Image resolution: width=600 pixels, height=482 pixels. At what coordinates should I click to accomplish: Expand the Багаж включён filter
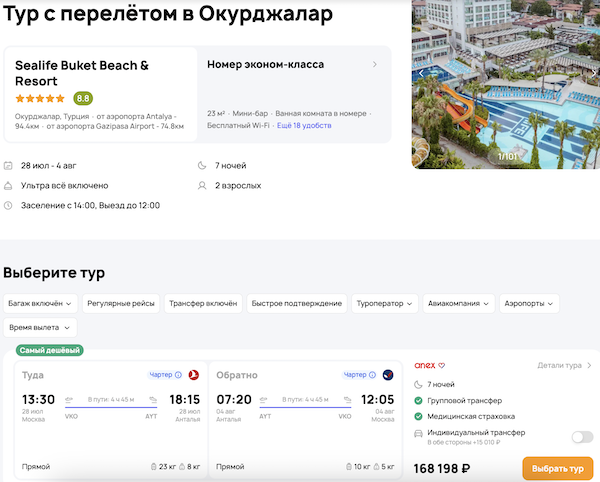coord(40,303)
